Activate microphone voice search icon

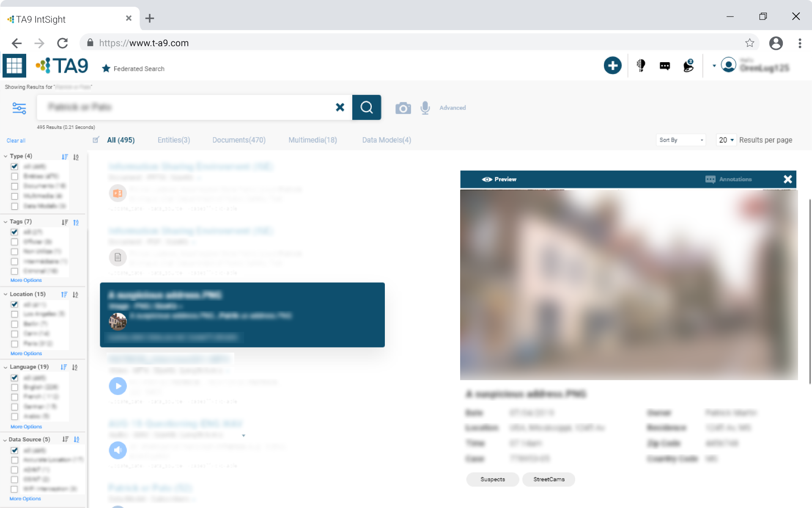(425, 108)
